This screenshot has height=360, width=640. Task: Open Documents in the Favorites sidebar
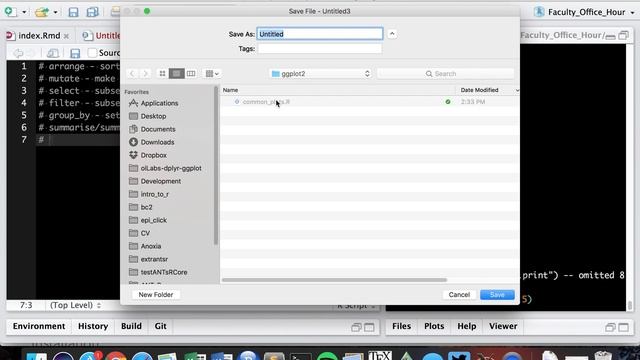pos(158,129)
